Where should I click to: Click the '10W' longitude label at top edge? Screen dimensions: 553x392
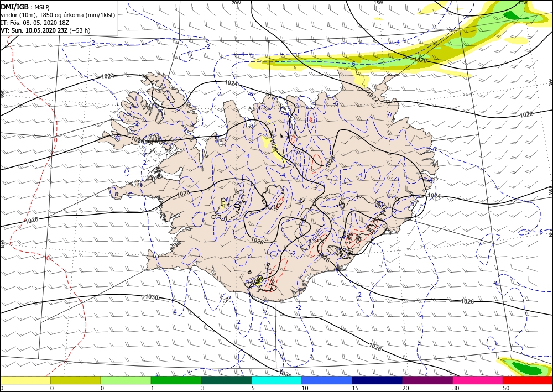523,2
